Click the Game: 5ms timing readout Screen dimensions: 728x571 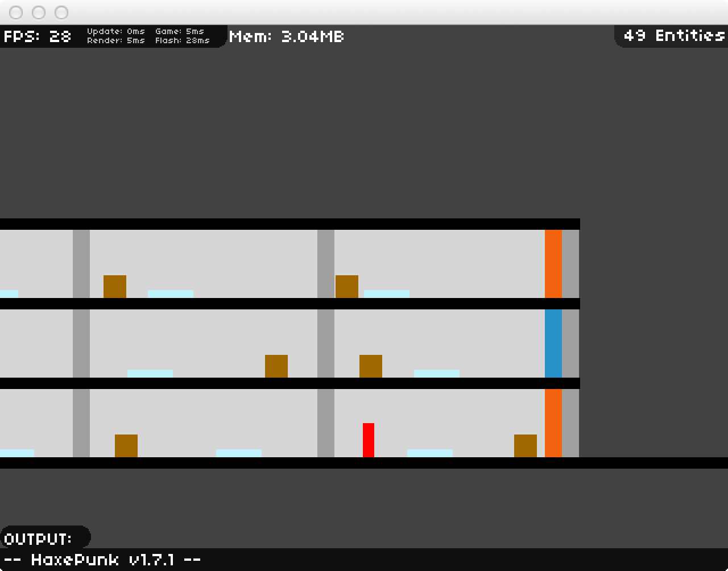tap(180, 31)
